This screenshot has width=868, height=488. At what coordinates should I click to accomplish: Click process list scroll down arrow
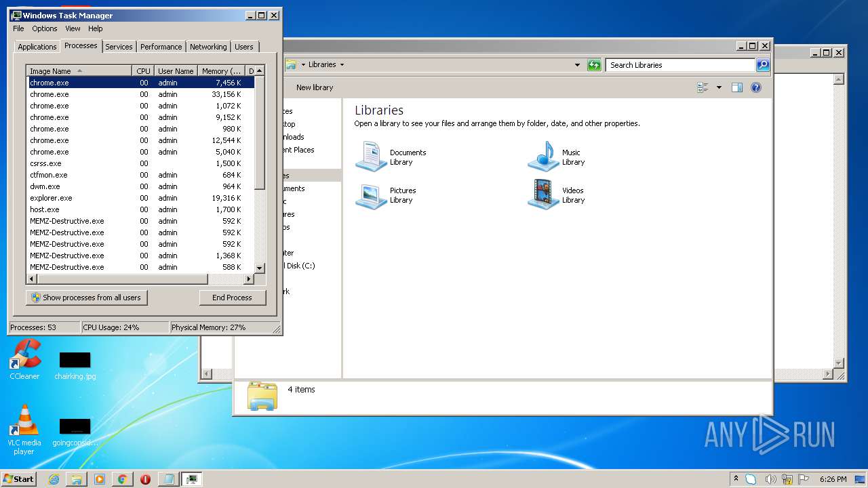pyautogui.click(x=259, y=268)
